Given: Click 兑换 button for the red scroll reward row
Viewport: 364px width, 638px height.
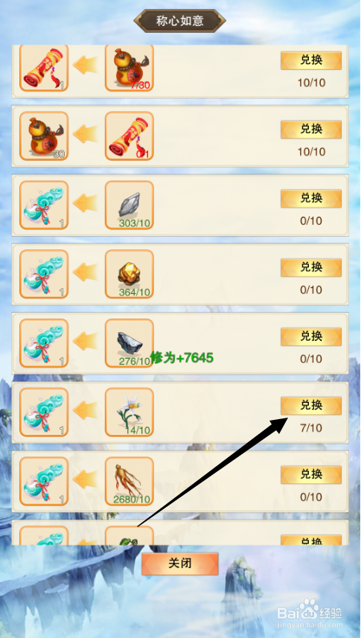Looking at the screenshot, I should coord(311,60).
